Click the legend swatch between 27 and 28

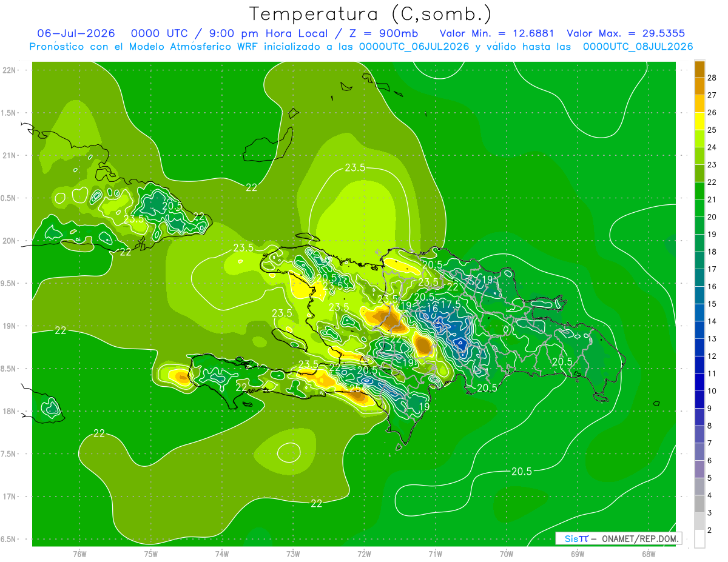click(699, 86)
